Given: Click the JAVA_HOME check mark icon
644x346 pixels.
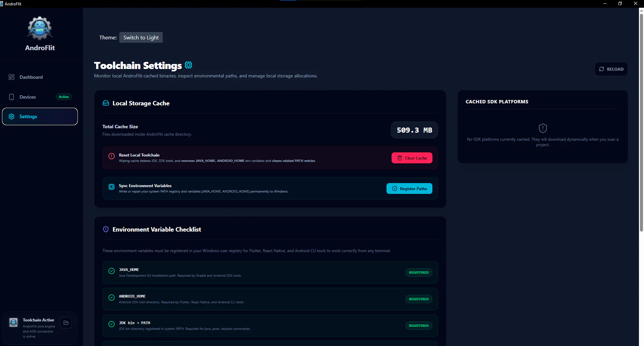Looking at the screenshot, I should point(112,271).
